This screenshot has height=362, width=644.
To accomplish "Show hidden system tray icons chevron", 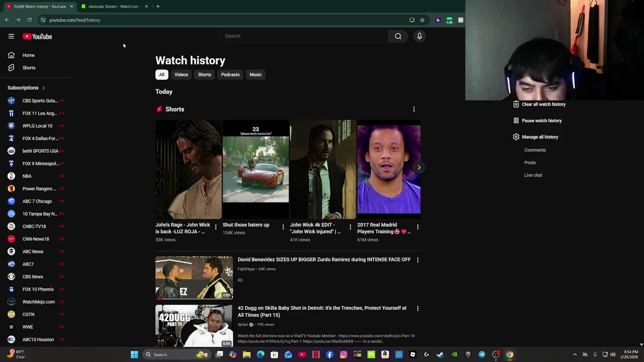I will click(575, 354).
